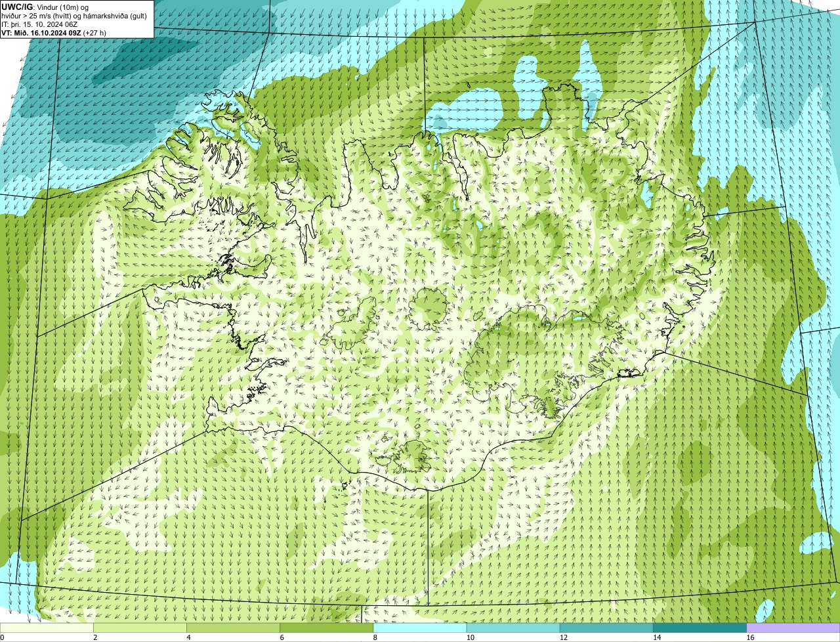The image size is (840, 642).
Task: Click the round Hofsjökull glacier outline
Action: tap(429, 308)
